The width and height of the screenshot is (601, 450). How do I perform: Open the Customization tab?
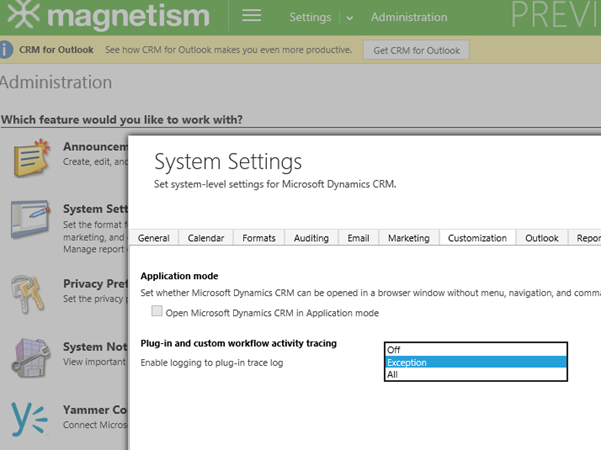(x=477, y=238)
